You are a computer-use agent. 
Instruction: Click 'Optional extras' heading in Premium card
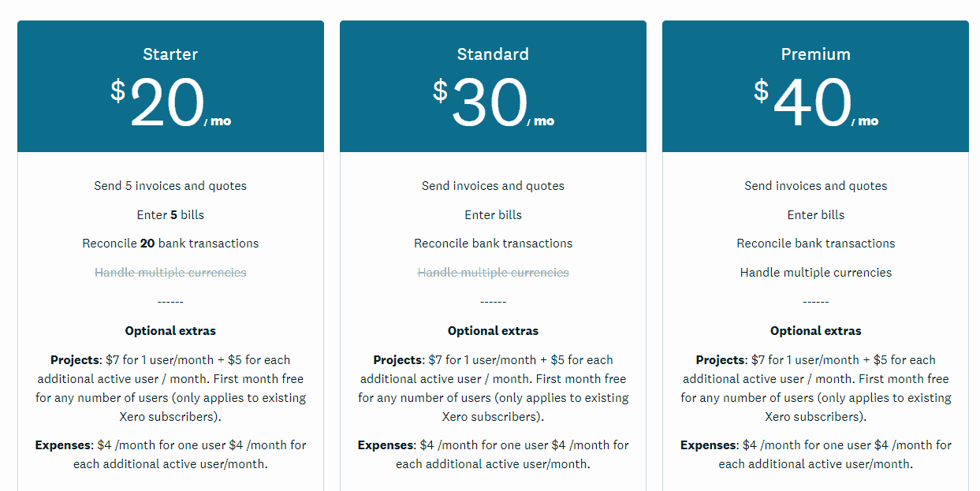(x=816, y=331)
